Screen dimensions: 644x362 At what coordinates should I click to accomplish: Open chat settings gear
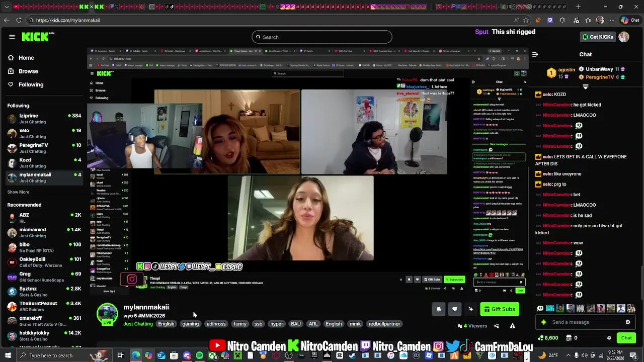(609, 338)
